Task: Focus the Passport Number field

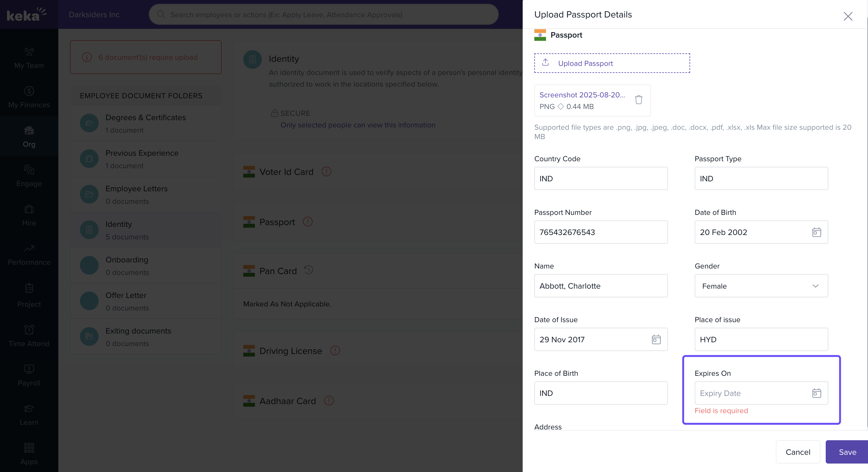Action: [x=601, y=232]
